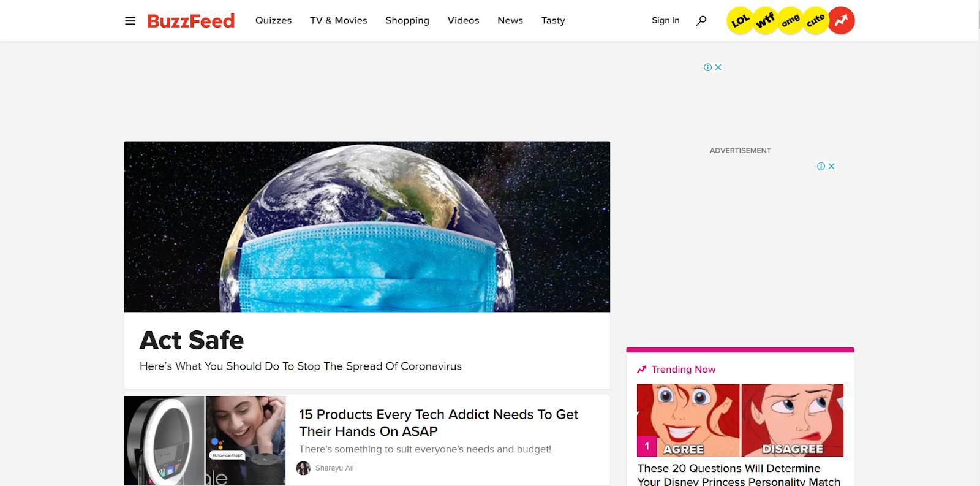Viewport: 980px width, 486px height.
Task: Click Trending Now heading
Action: (x=683, y=370)
